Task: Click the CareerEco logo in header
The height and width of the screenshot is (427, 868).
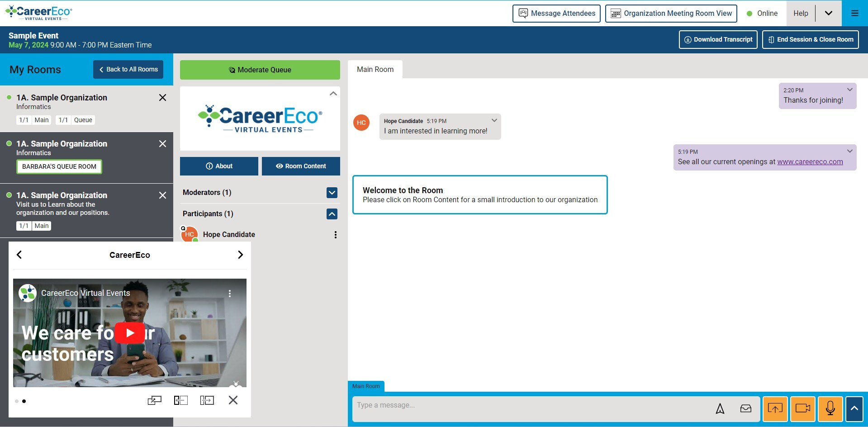Action: pos(39,13)
